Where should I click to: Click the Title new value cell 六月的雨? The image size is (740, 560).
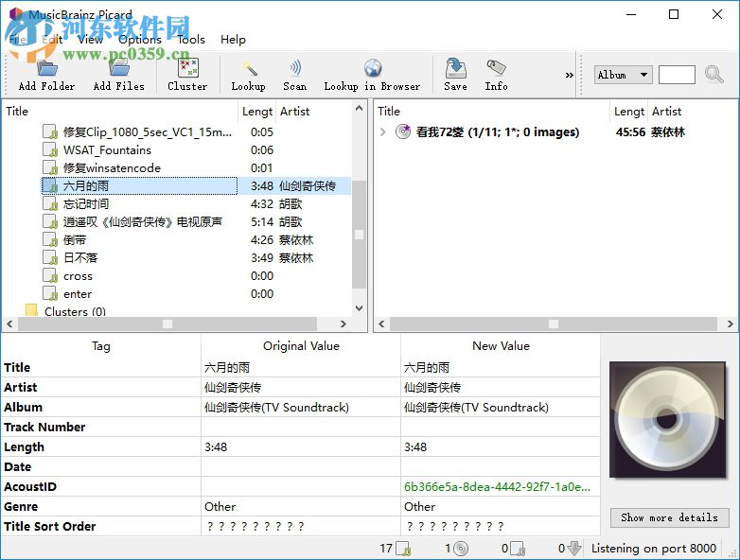click(x=501, y=368)
